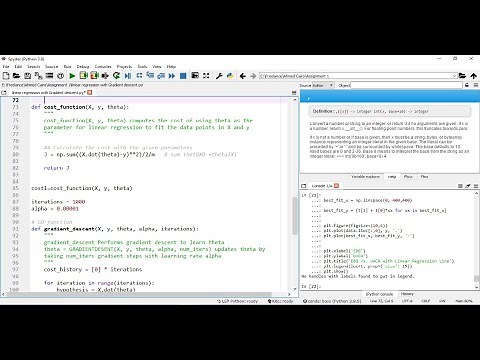Continue execution with double-arrow debug icon

pyautogui.click(x=172, y=76)
